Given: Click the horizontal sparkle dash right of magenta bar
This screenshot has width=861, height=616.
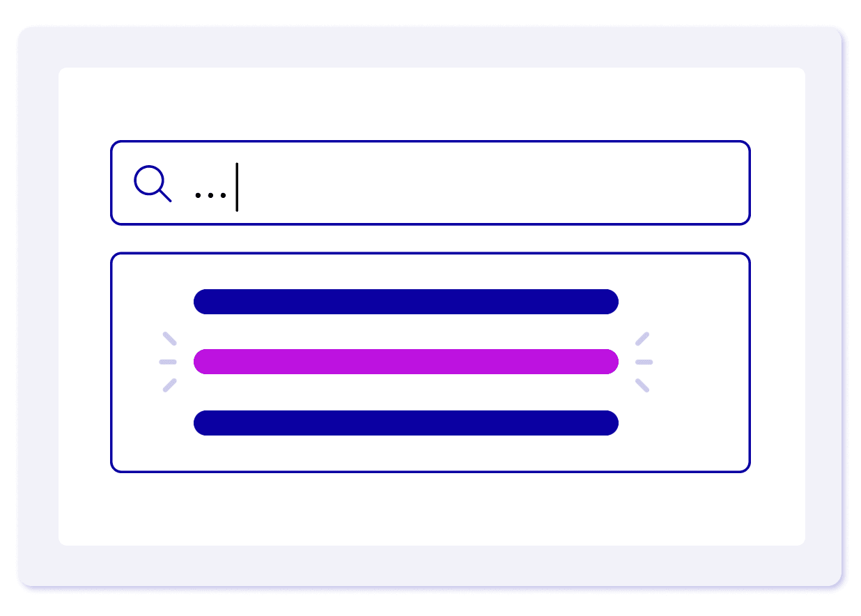Looking at the screenshot, I should [x=644, y=362].
